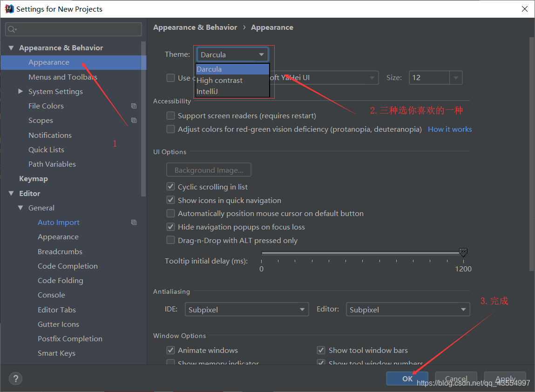Image resolution: width=535 pixels, height=392 pixels.
Task: Click the font size value field showing 12
Action: point(429,78)
